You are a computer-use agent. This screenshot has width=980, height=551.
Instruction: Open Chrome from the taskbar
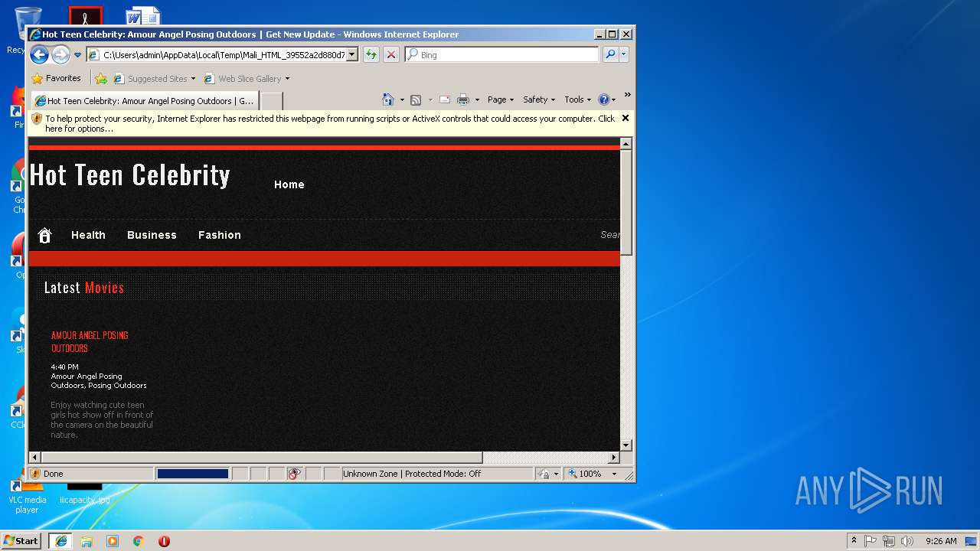tap(139, 541)
